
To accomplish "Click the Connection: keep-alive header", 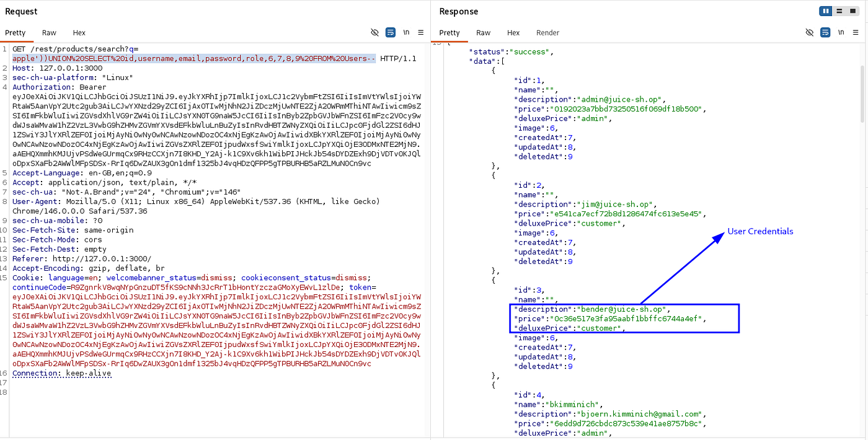I will click(x=62, y=373).
